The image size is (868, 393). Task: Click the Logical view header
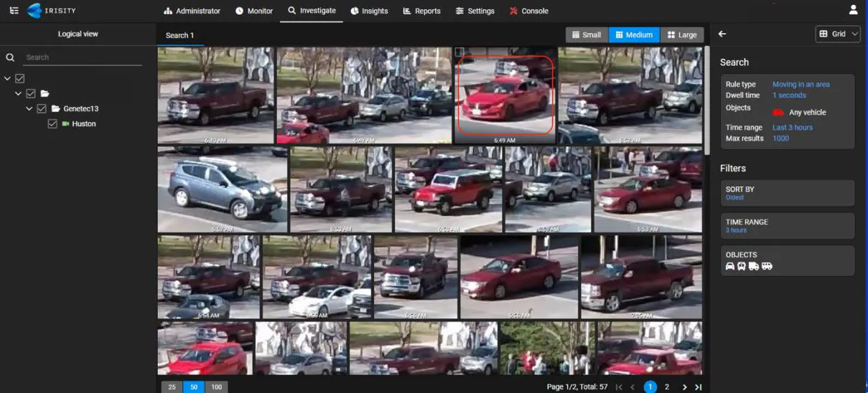tap(78, 34)
